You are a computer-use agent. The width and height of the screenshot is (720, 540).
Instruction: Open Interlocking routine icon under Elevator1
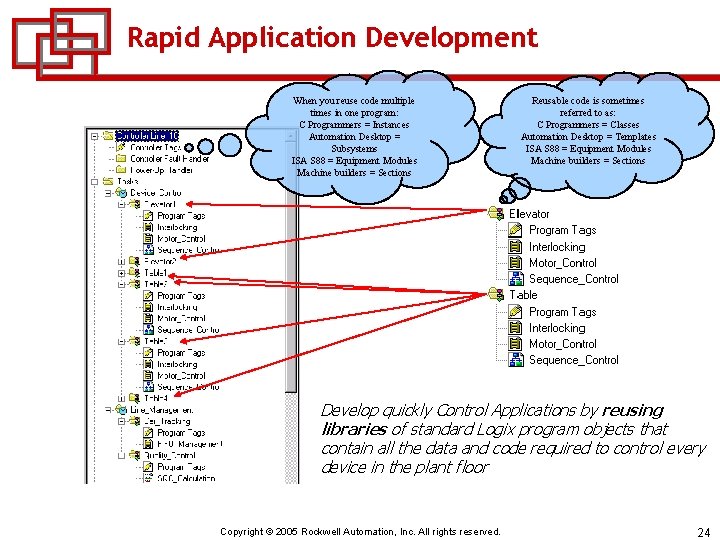148,227
